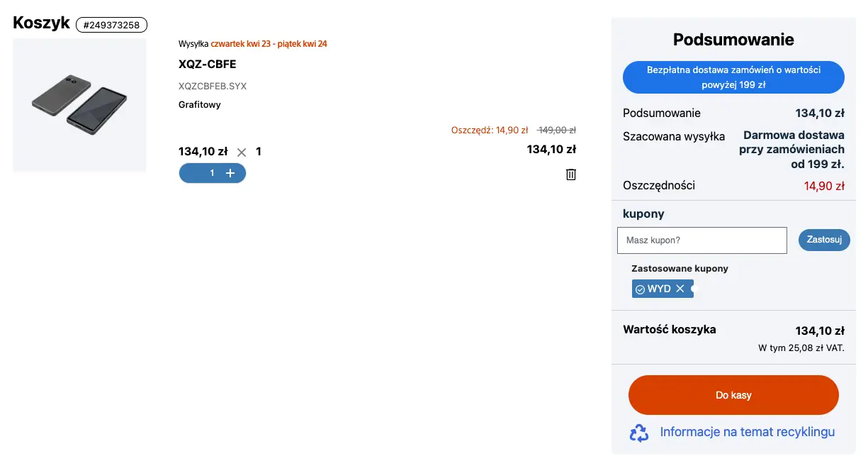Image resolution: width=868 pixels, height=461 pixels.
Task: Open the free delivery over 199 zł banner
Action: click(733, 77)
